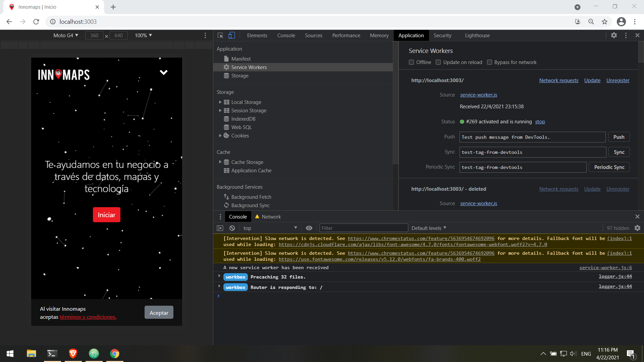Image resolution: width=644 pixels, height=362 pixels.
Task: Open the top frame context dropdown
Action: [270, 228]
